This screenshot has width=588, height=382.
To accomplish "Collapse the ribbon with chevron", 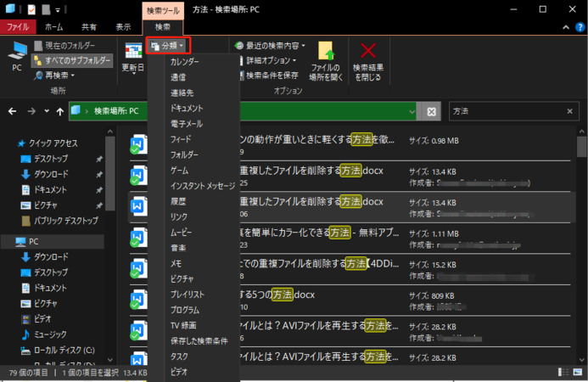I will pyautogui.click(x=566, y=27).
